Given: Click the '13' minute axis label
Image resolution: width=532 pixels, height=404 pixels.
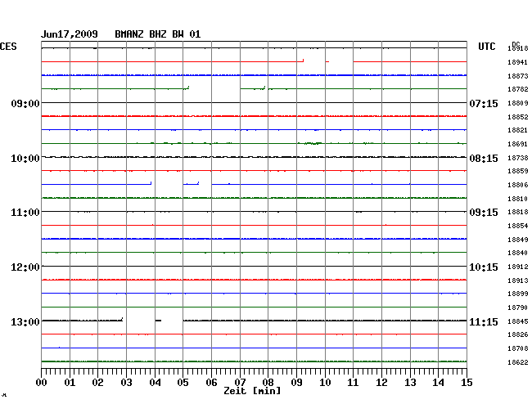Looking at the screenshot, I should coord(410,383).
